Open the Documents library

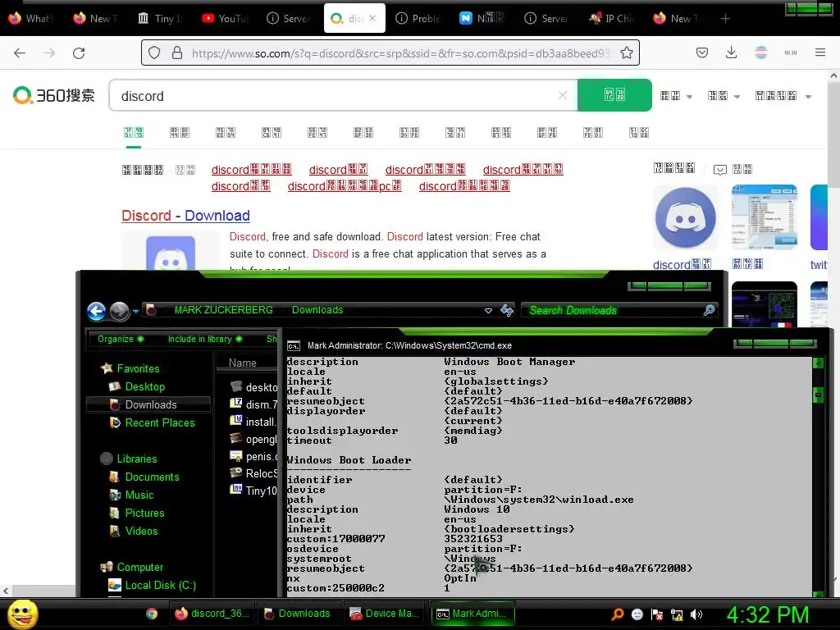(152, 477)
